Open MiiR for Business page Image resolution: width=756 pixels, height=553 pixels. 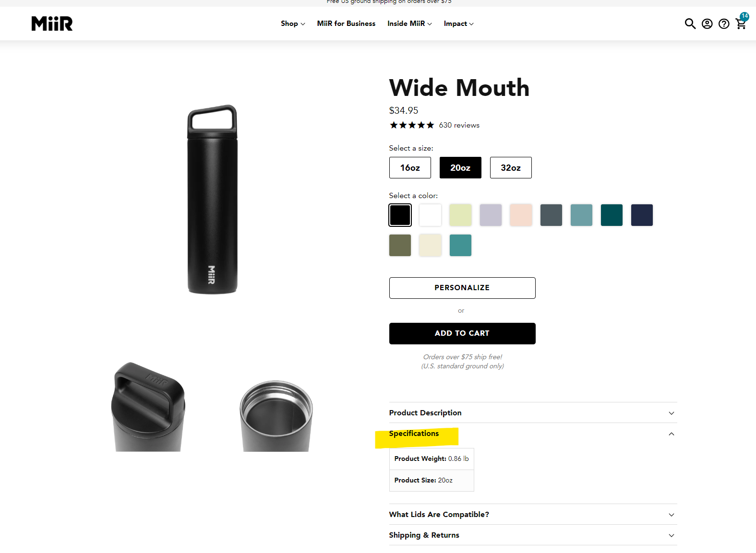tap(346, 24)
